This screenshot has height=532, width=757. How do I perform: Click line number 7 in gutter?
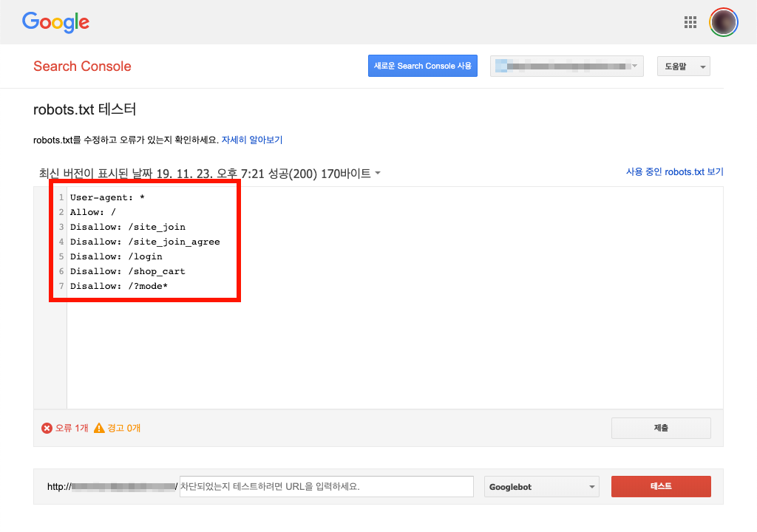click(61, 286)
